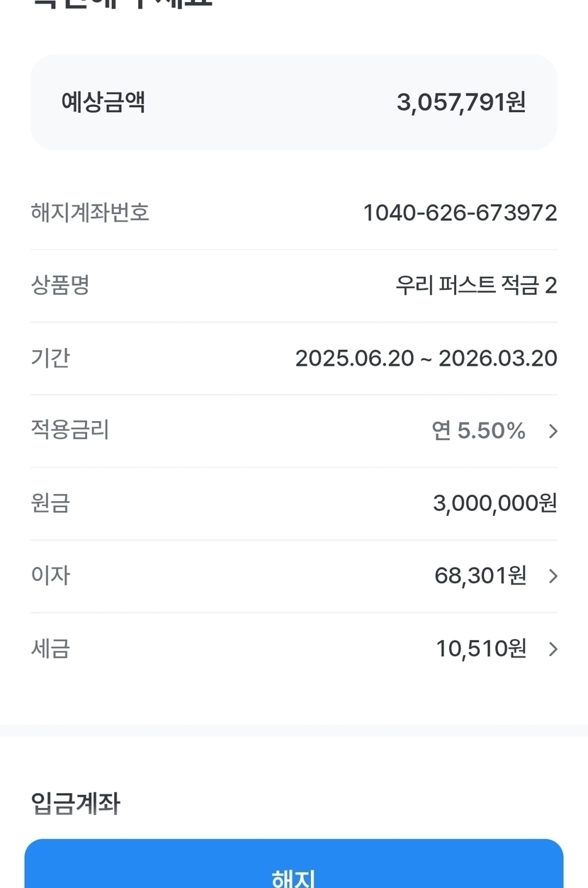
Task: Tap the 원금 row label
Action: [50, 503]
